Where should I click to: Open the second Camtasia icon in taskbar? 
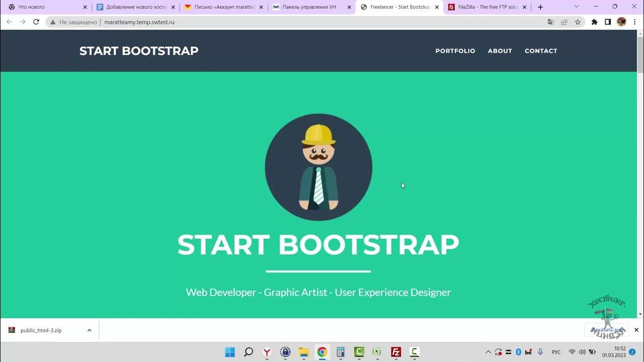414,352
